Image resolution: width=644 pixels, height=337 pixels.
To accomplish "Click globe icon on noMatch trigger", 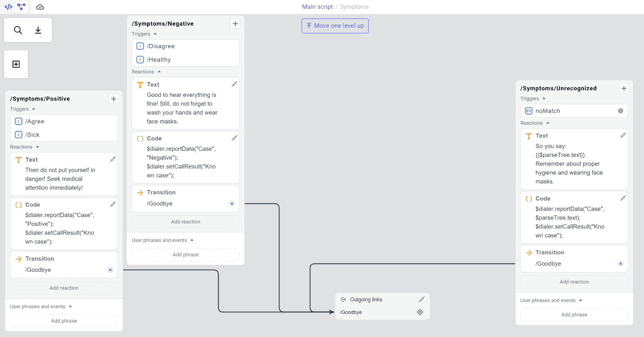I will 620,111.
